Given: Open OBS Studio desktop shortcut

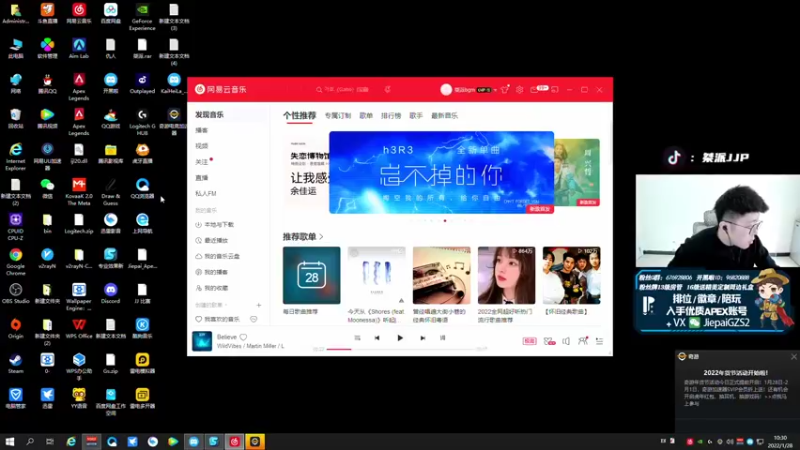Looking at the screenshot, I should pyautogui.click(x=15, y=294).
